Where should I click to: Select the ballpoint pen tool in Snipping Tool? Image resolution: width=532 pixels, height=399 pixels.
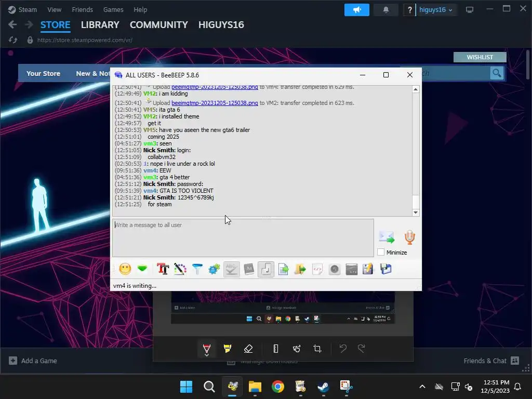[x=207, y=349]
